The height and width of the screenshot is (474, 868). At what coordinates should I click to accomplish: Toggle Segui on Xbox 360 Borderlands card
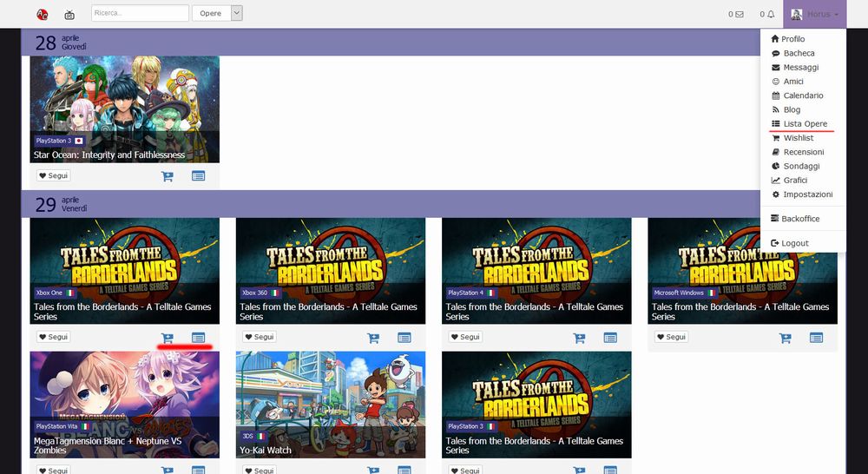click(x=259, y=337)
